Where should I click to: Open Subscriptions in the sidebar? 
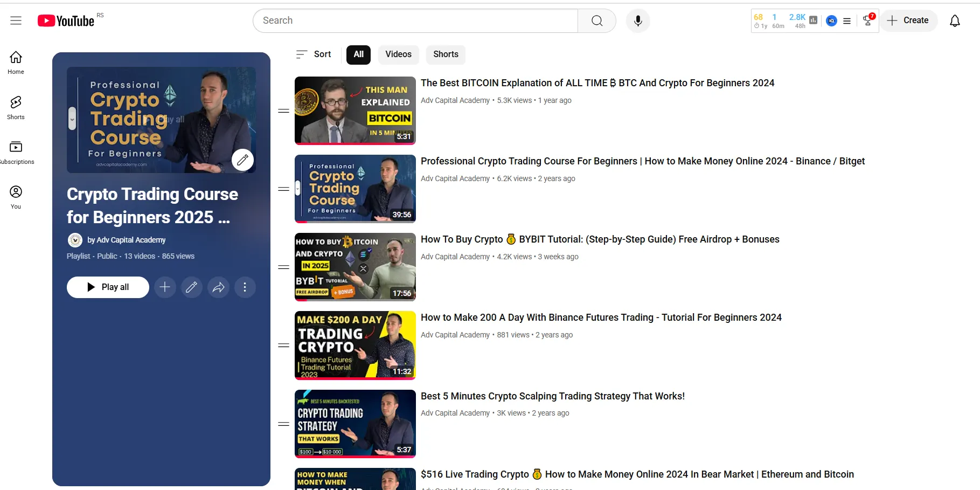[x=16, y=153]
